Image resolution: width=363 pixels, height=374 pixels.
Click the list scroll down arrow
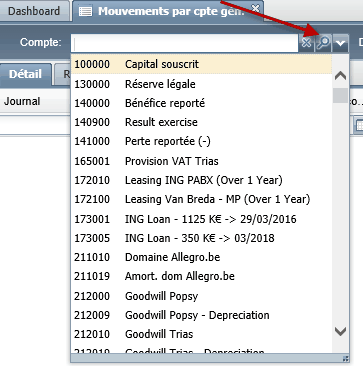[x=340, y=331]
